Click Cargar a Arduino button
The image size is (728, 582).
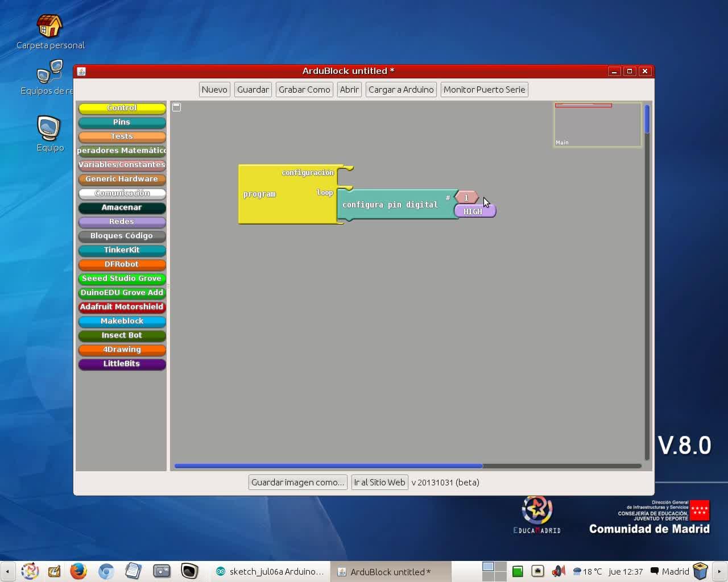401,90
